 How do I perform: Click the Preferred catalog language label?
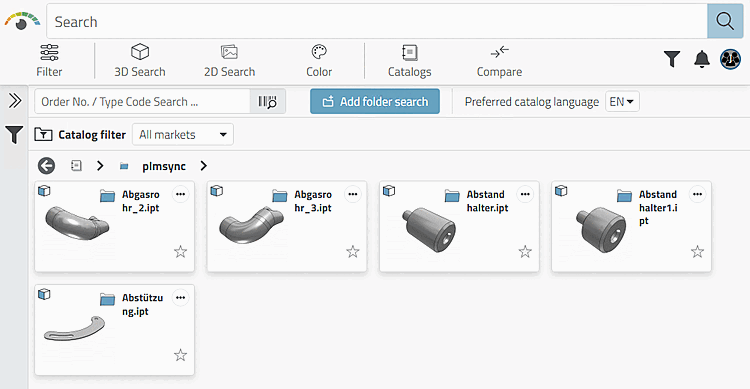pos(531,101)
